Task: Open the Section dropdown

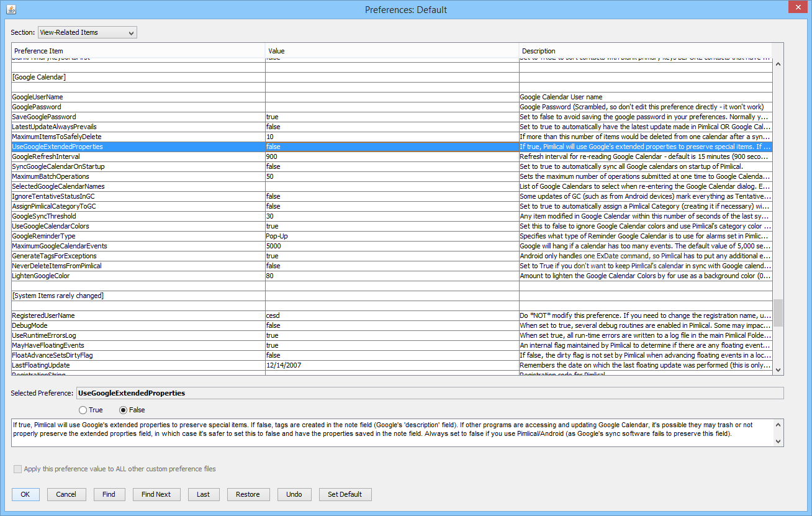Action: point(88,32)
